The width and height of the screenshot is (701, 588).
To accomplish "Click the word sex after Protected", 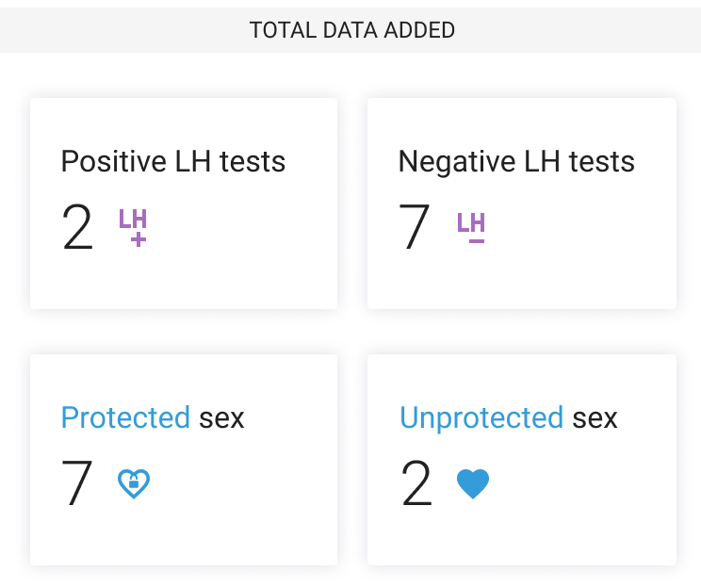I will [x=221, y=419].
